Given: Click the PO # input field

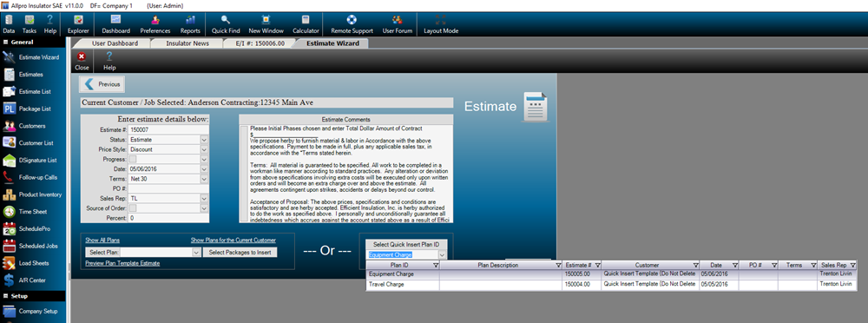Looking at the screenshot, I should pyautogui.click(x=168, y=189).
